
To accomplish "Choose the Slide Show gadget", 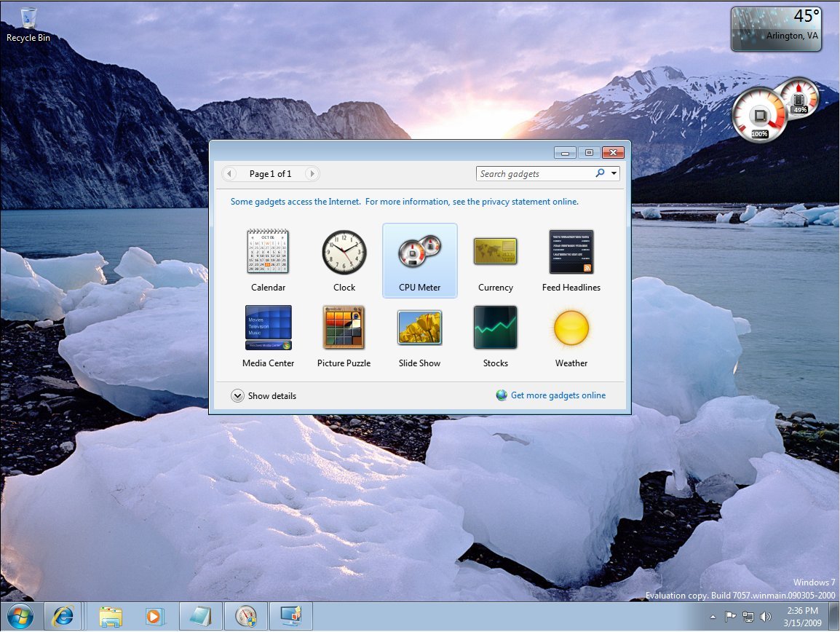I will tap(419, 328).
